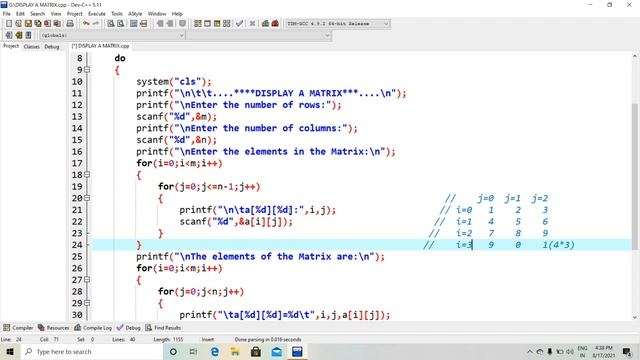Collapse the code fold at line 9

pyautogui.click(x=87, y=70)
